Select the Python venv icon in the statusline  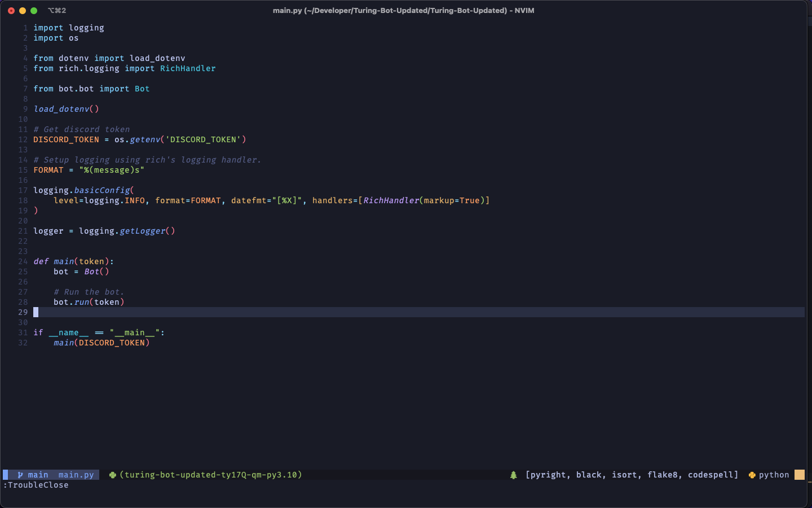(112, 475)
